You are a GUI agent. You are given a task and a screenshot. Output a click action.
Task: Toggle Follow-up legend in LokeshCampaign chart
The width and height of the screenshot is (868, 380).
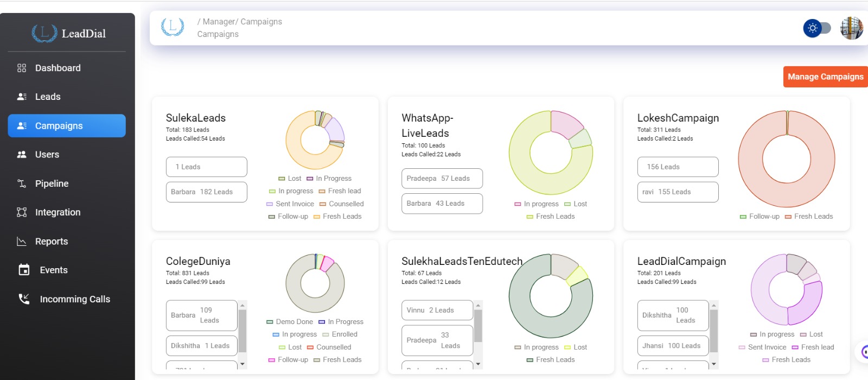point(759,217)
